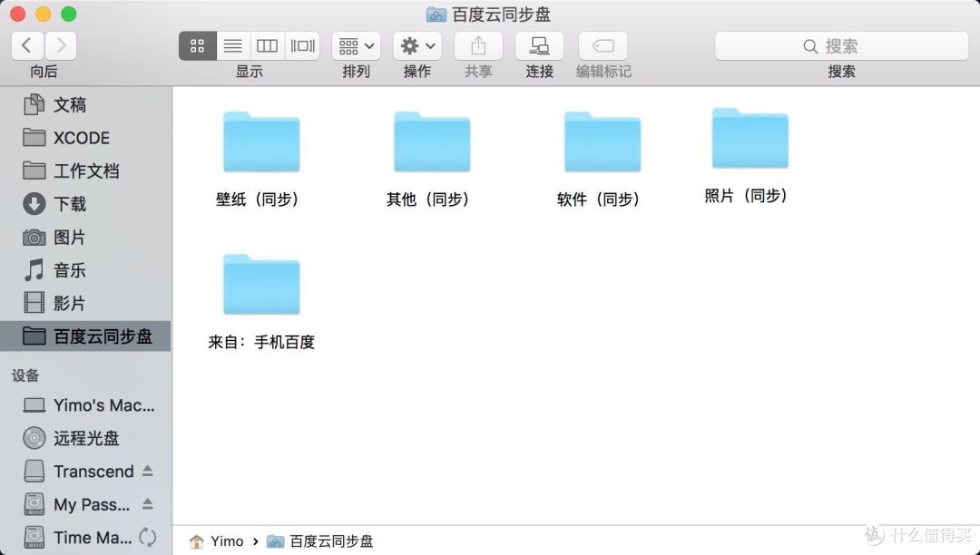Open 文稿 in the sidebar
Screen dimensions: 980x555
(x=85, y=104)
